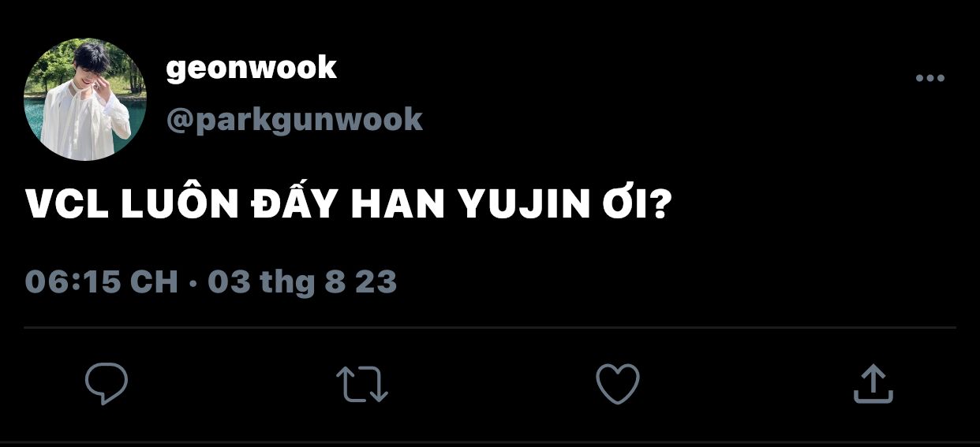View geonwook's profile picture
The height and width of the screenshot is (447, 980).
(x=85, y=99)
